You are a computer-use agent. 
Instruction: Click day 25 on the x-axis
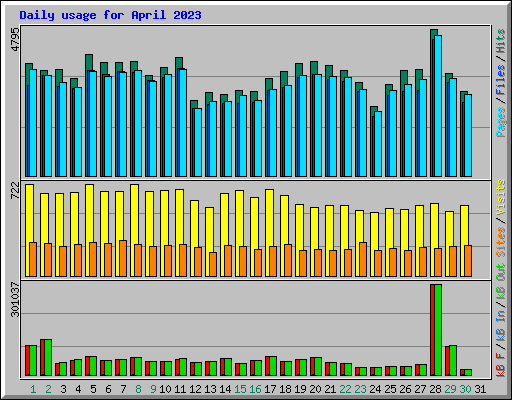point(390,389)
